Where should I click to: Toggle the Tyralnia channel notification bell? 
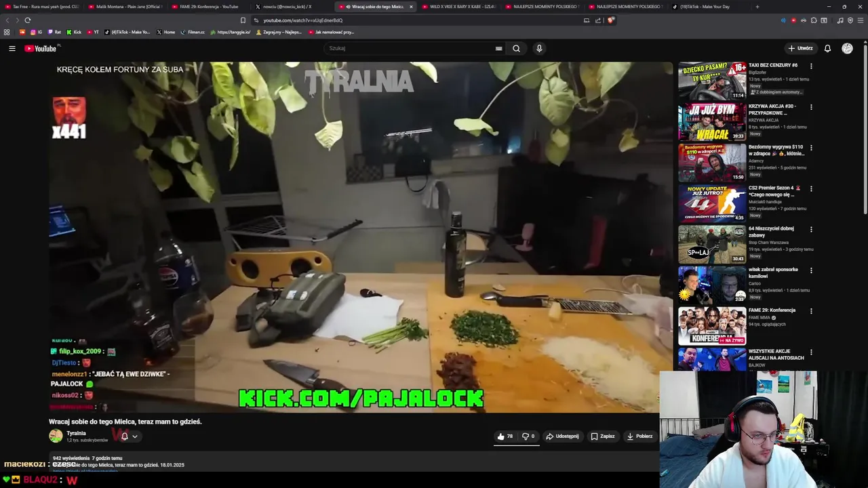coord(124,436)
